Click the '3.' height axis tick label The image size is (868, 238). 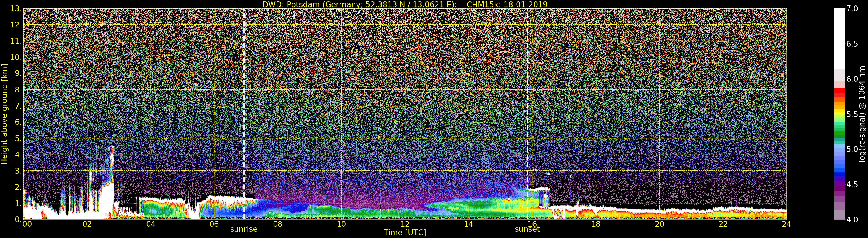18,171
